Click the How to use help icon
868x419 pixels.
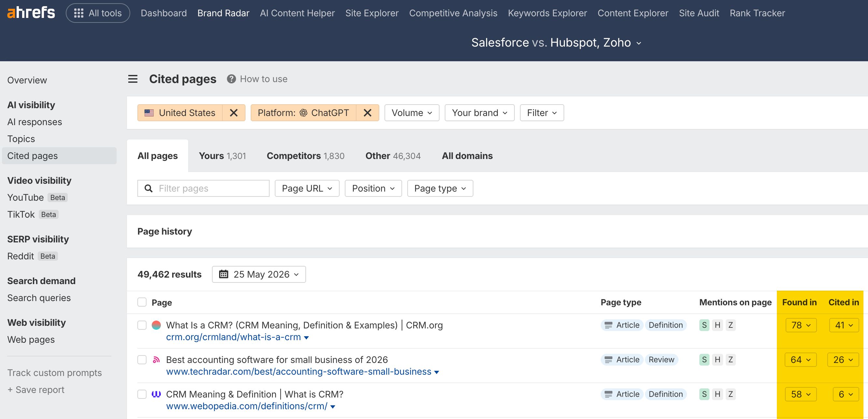coord(231,79)
